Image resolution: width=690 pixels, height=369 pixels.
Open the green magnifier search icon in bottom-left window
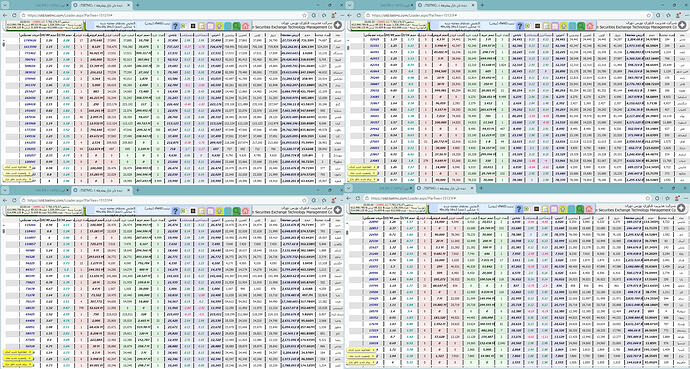coord(237,211)
